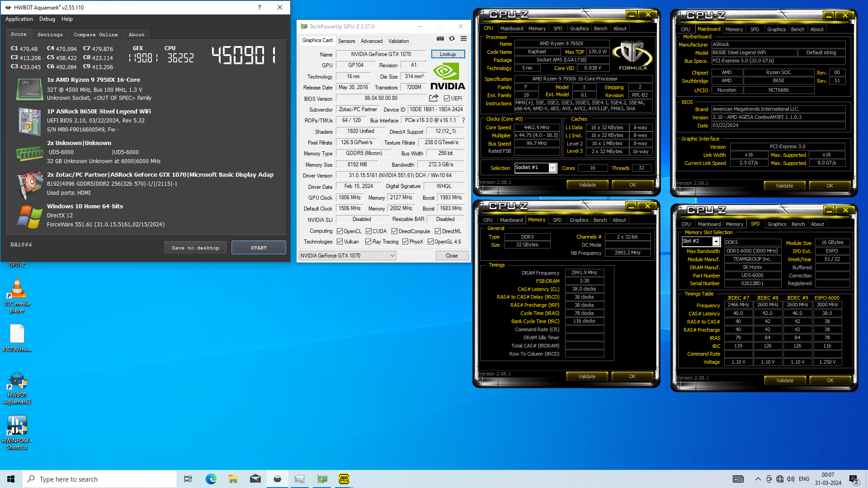The height and width of the screenshot is (488, 868).
Task: Click CPU icon in Aquamark score panel
Action: pos(29,89)
